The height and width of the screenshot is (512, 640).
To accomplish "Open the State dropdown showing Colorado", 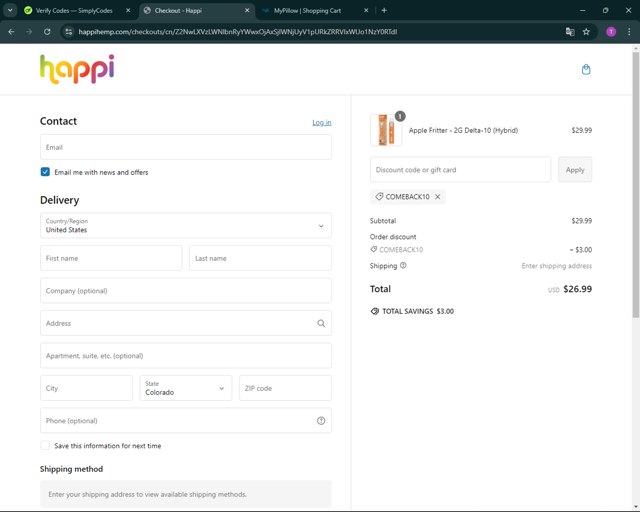I will 186,388.
